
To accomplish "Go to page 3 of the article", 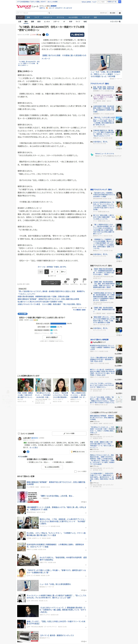I will (57, 272).
